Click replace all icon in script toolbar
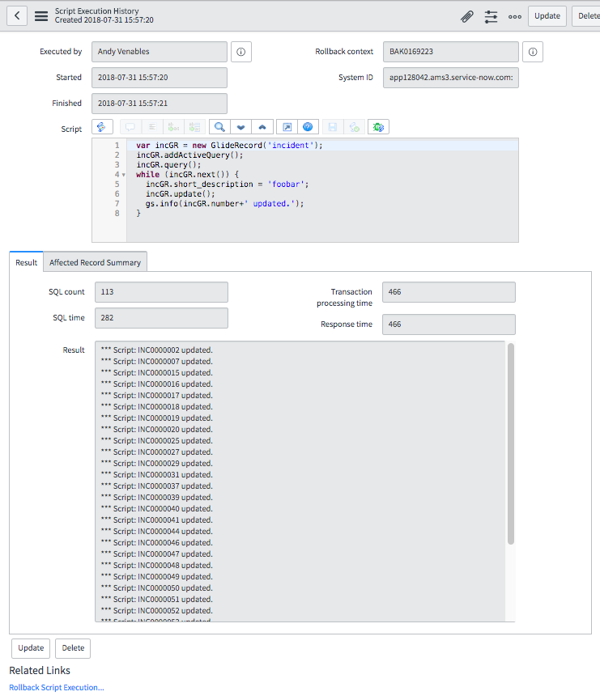 point(195,127)
